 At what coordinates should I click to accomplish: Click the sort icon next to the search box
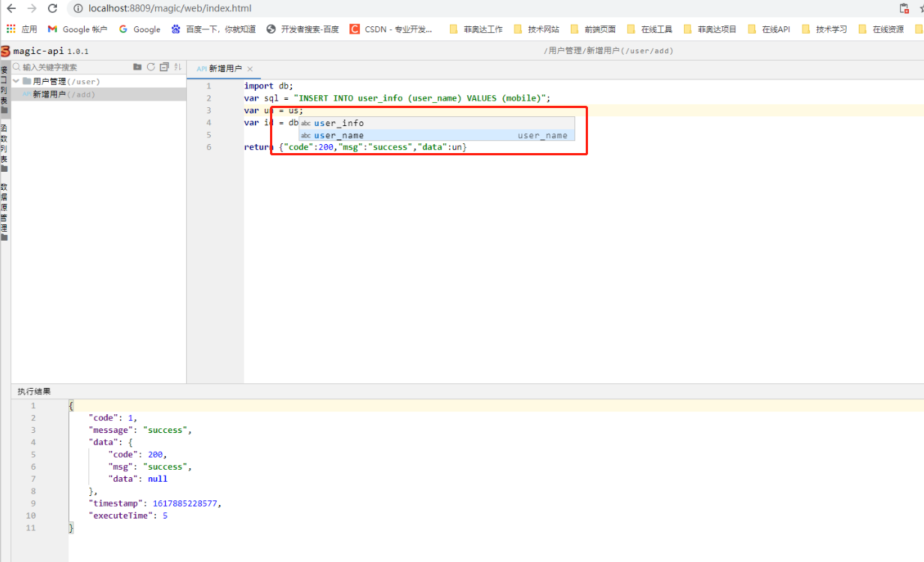coord(176,68)
